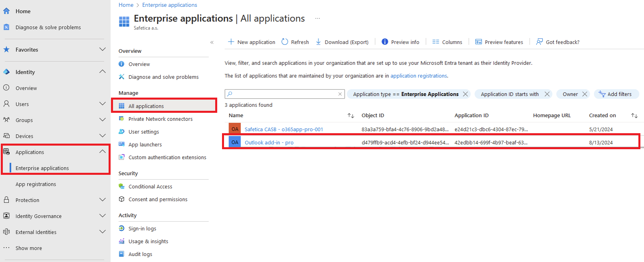644x262 pixels.
Task: Expand the Protection chevron
Action: tap(103, 200)
